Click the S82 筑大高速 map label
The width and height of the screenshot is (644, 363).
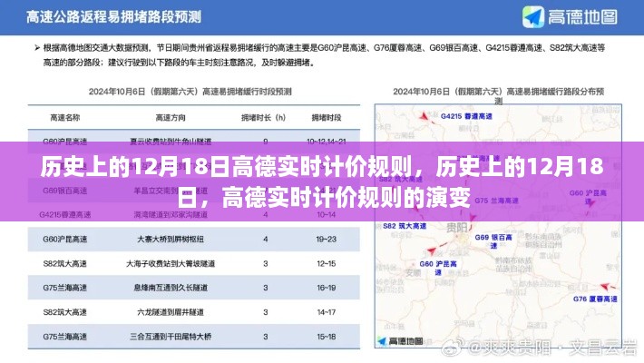[x=405, y=226]
